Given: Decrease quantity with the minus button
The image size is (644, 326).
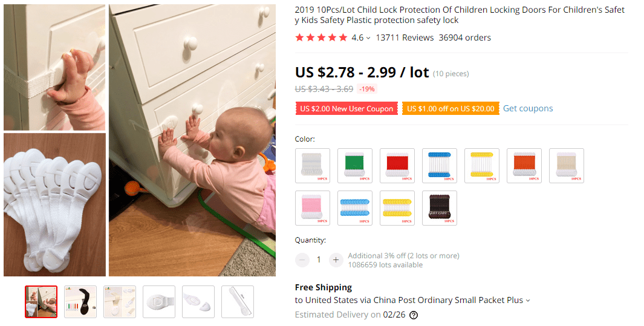Looking at the screenshot, I should point(302,259).
